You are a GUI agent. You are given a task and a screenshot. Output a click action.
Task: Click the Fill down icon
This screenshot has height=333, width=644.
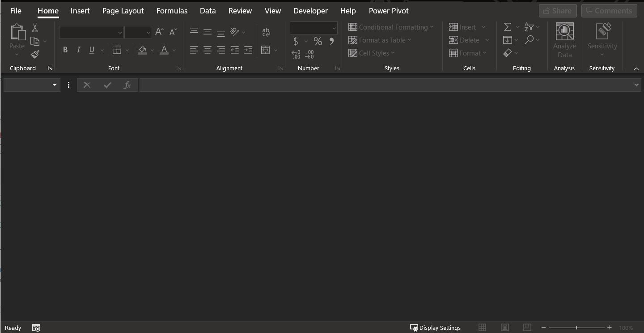coord(508,40)
